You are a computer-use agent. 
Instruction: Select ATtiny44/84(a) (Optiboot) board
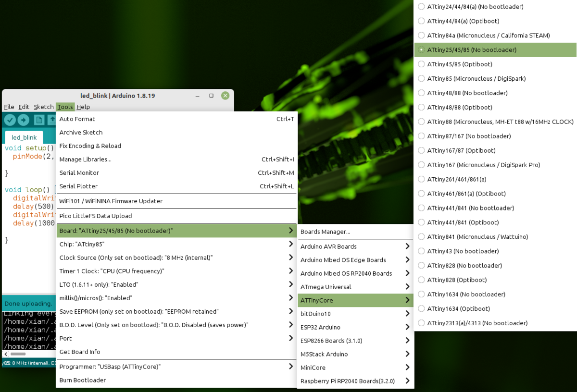[x=495, y=21]
